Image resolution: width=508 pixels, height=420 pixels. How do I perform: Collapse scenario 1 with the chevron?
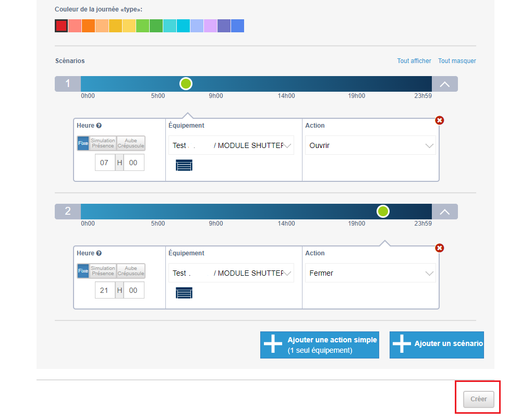(445, 84)
